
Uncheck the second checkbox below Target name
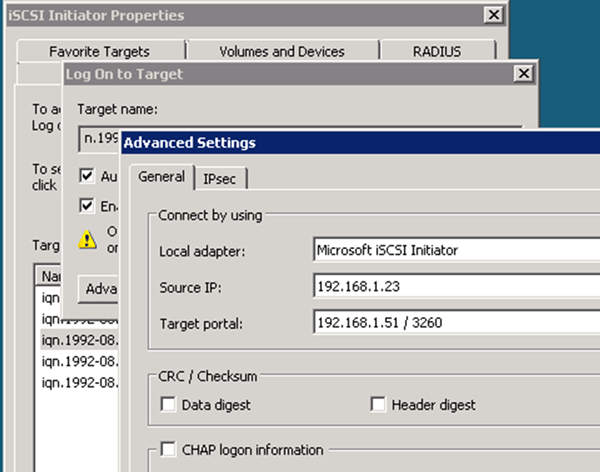tap(88, 206)
